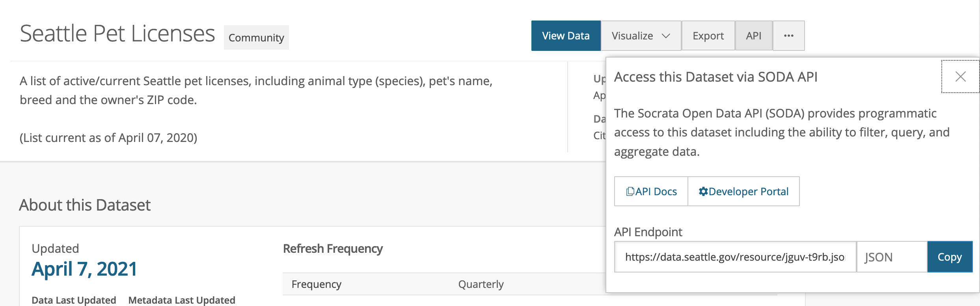Copy the API endpoint URL
This screenshot has width=980, height=306.
(949, 257)
